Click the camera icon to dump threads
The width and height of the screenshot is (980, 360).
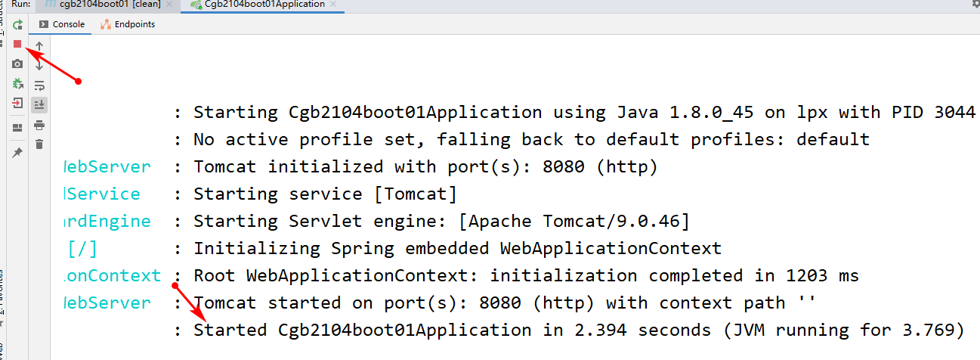[17, 64]
